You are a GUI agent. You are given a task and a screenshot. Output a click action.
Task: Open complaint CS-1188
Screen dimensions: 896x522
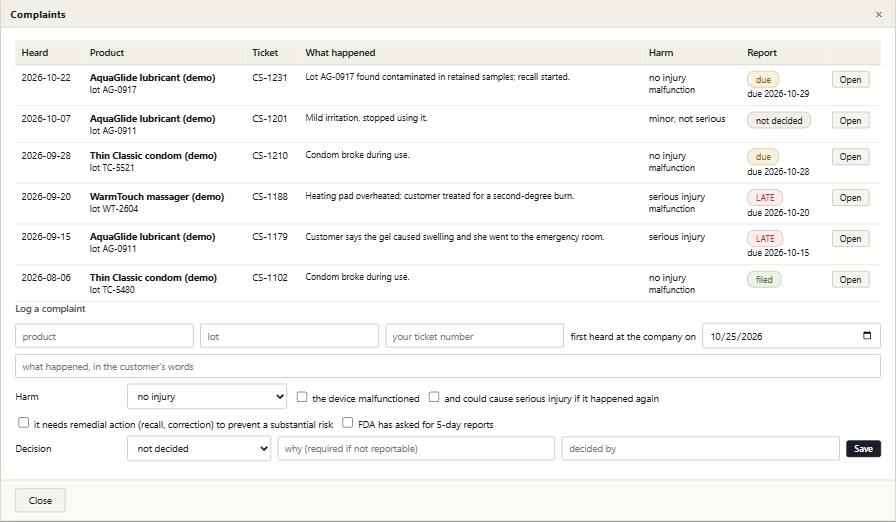pyautogui.click(x=850, y=198)
